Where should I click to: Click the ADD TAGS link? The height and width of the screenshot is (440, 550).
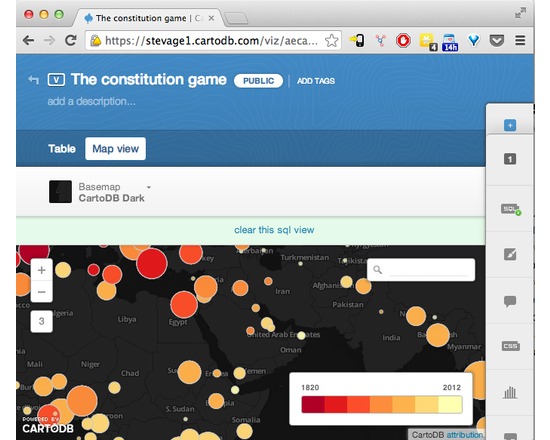coord(316,81)
